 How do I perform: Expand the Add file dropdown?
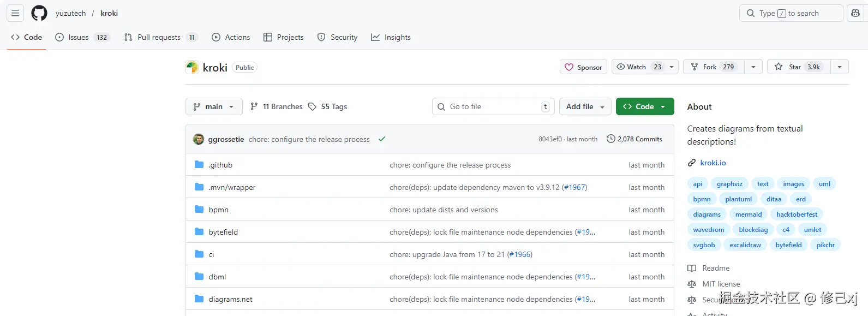pos(585,106)
